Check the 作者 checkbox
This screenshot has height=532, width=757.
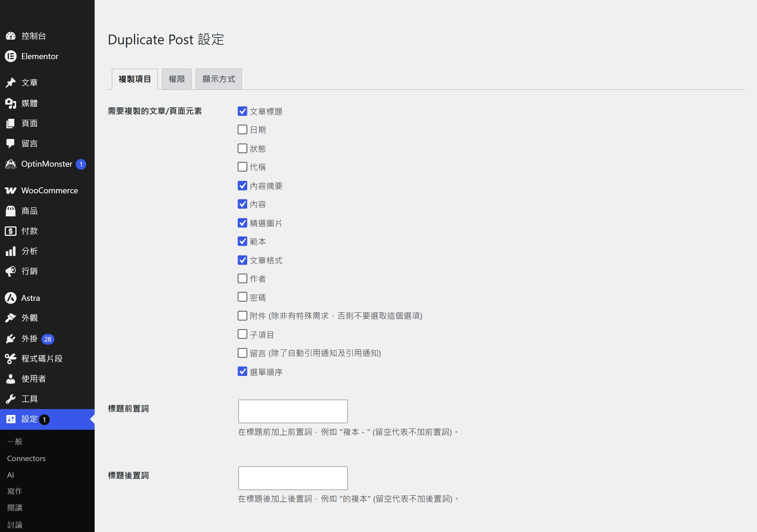242,278
